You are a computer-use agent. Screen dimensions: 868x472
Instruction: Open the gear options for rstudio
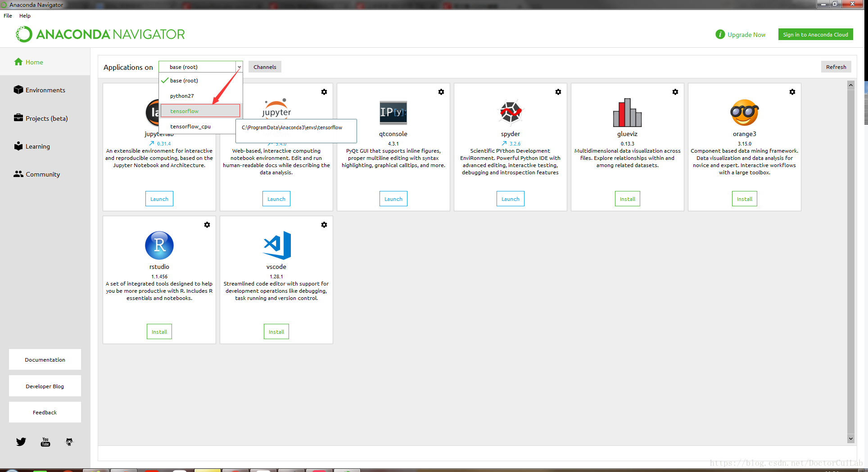click(x=207, y=225)
